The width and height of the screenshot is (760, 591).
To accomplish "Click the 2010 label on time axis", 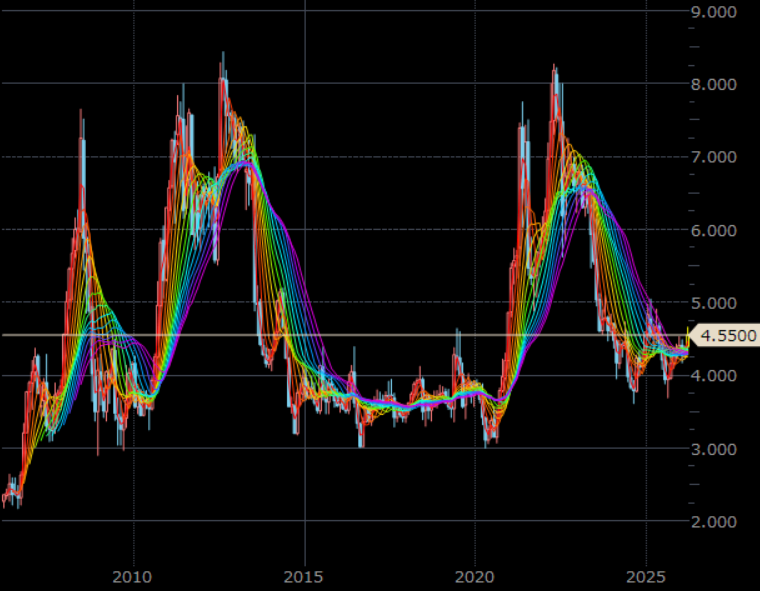I will click(132, 576).
